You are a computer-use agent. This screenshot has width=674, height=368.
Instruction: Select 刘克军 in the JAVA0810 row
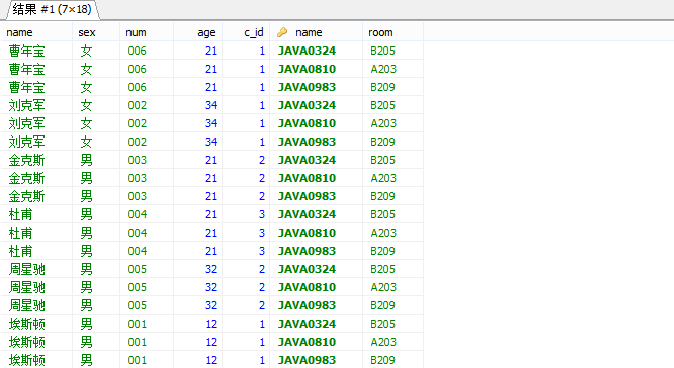[x=27, y=123]
